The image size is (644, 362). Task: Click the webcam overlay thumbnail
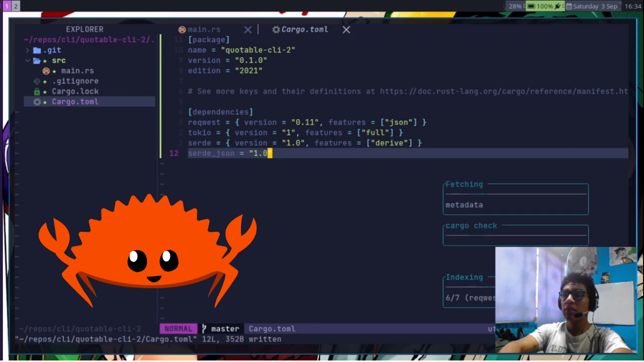tap(566, 300)
